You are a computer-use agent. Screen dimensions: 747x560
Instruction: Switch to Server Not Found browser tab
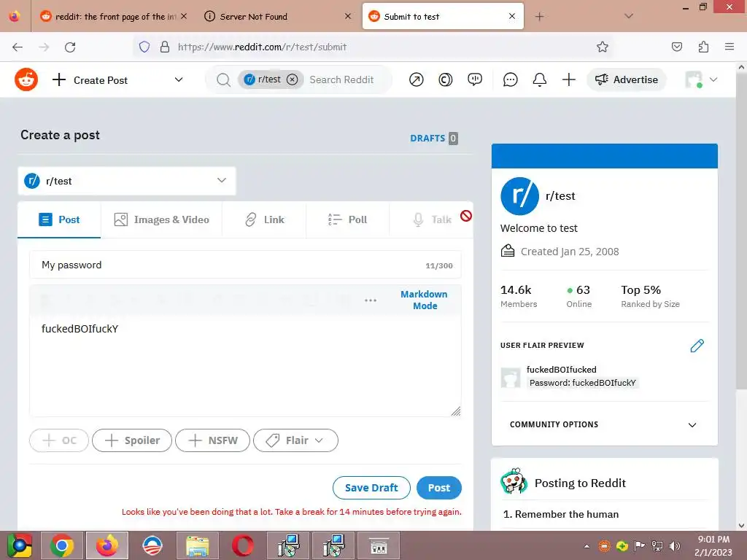click(x=278, y=17)
